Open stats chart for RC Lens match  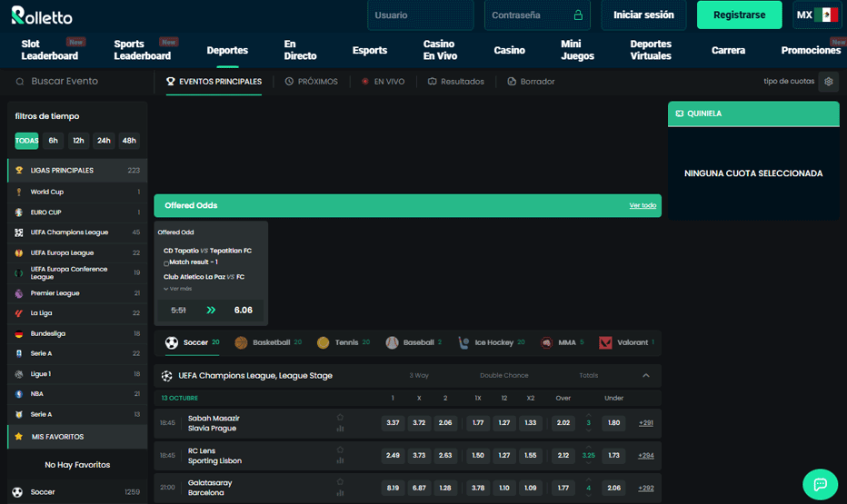click(x=340, y=460)
